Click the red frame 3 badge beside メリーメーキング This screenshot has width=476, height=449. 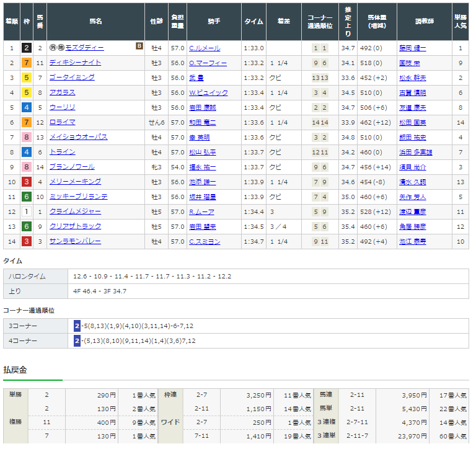pyautogui.click(x=27, y=182)
